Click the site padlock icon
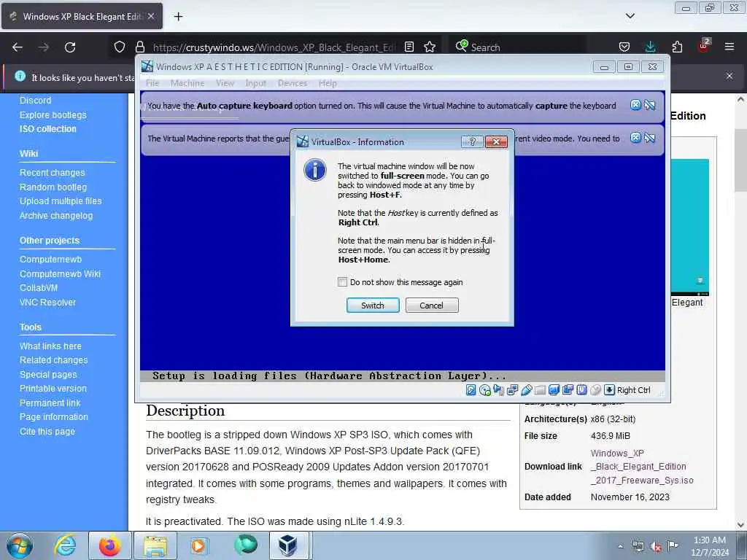This screenshot has height=560, width=747. click(139, 47)
